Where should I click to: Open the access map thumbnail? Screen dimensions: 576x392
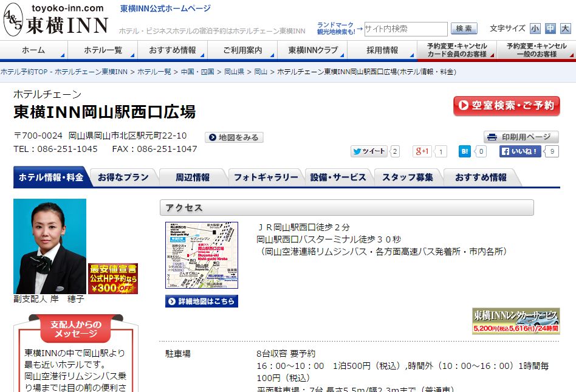pos(202,255)
